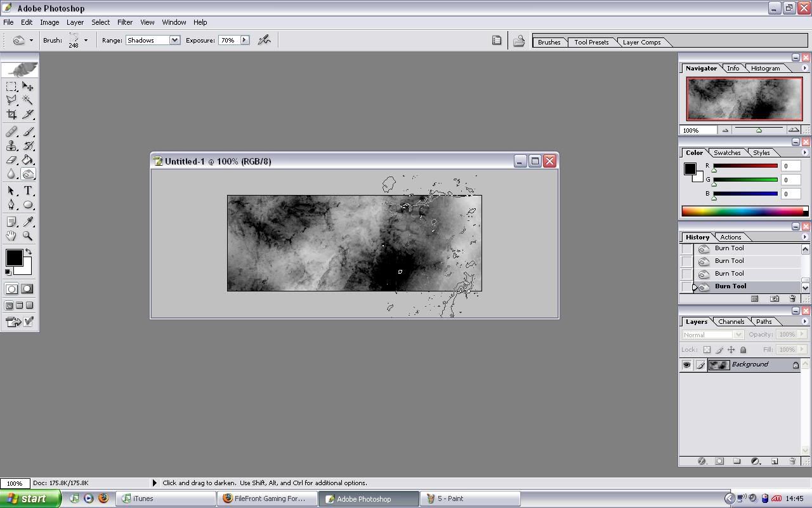Open the Filter menu
This screenshot has height=508, width=812.
tap(125, 22)
